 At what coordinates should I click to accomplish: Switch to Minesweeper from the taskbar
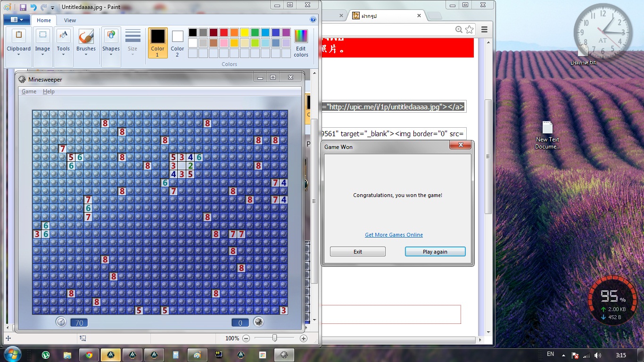284,355
